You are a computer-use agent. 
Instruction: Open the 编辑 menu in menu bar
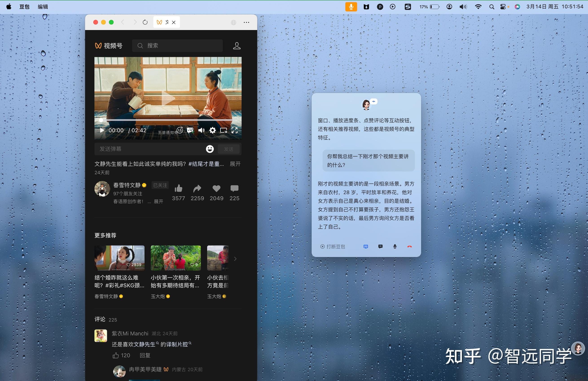click(43, 7)
